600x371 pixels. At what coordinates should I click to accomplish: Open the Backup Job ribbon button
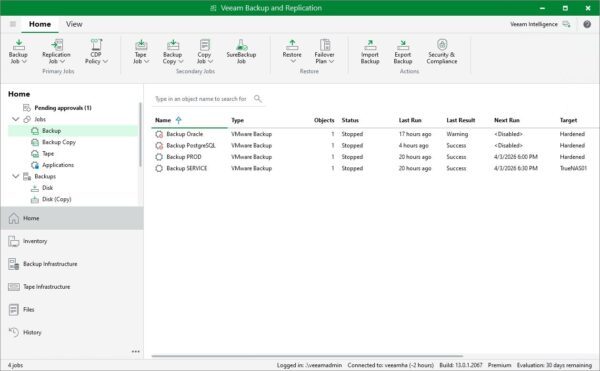pyautogui.click(x=18, y=51)
